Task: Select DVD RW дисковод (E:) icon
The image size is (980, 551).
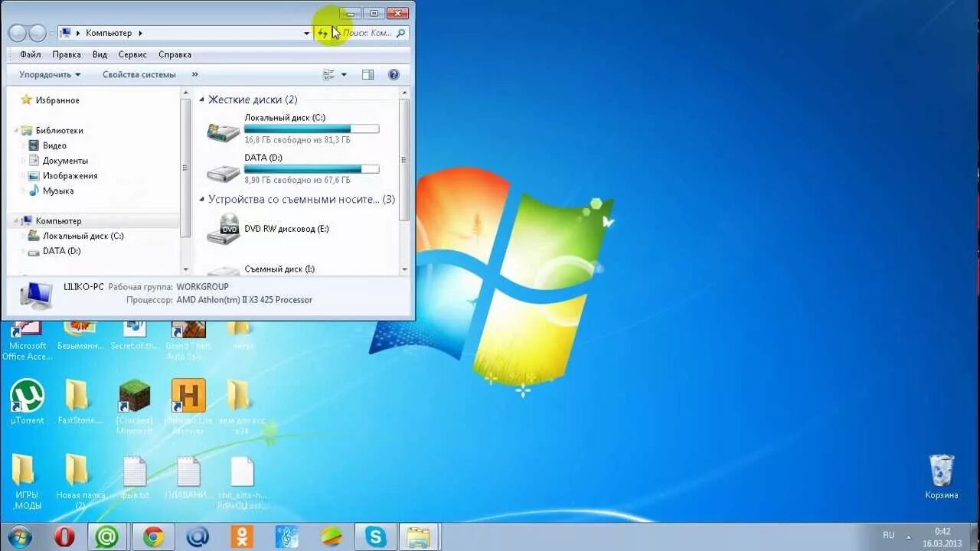Action: click(x=224, y=228)
